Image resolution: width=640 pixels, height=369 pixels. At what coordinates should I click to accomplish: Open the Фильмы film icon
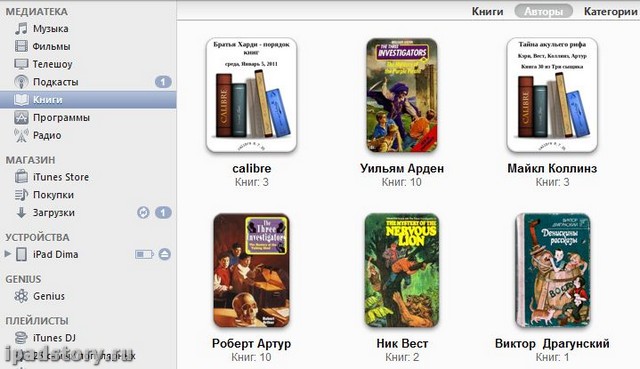(21, 46)
